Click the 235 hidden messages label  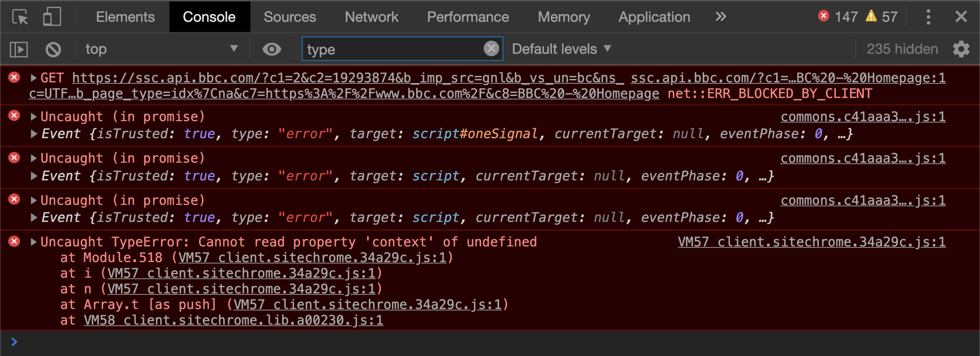(902, 49)
